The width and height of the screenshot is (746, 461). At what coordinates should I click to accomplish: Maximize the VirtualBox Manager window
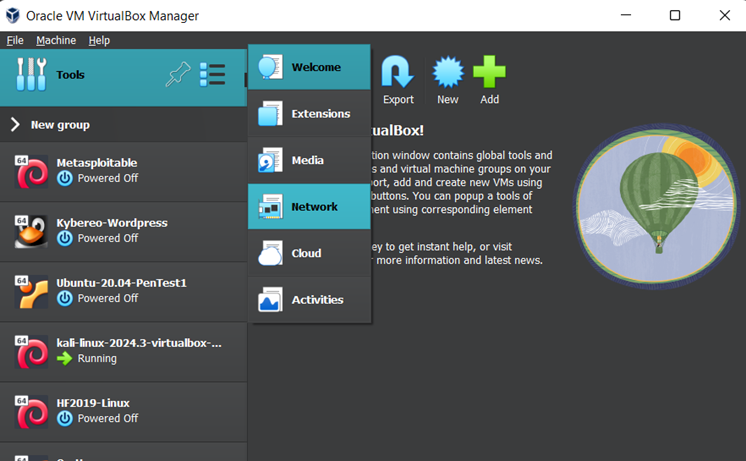pos(675,15)
